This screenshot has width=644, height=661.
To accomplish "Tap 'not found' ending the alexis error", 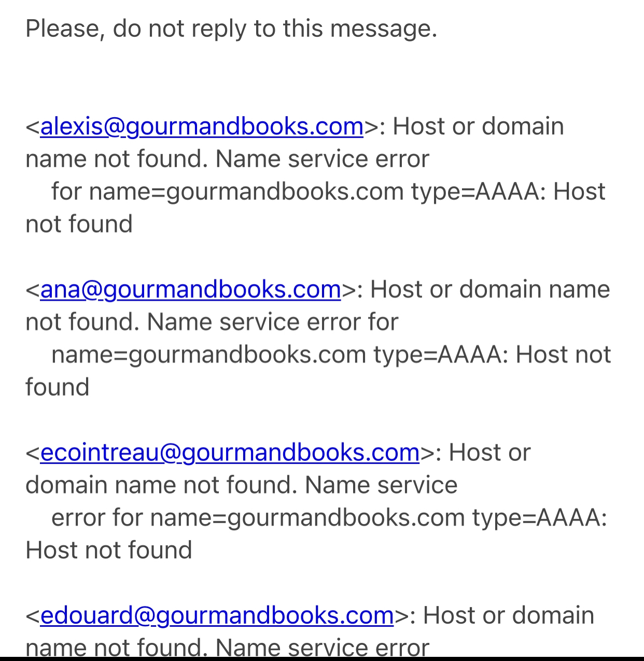I will point(79,224).
